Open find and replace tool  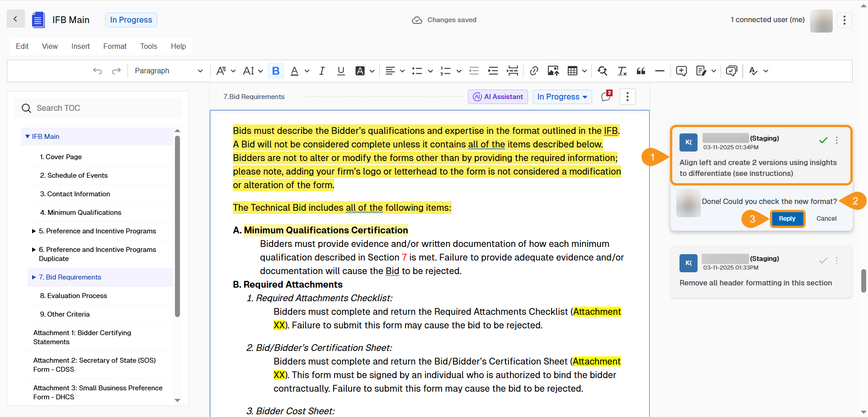click(x=602, y=71)
